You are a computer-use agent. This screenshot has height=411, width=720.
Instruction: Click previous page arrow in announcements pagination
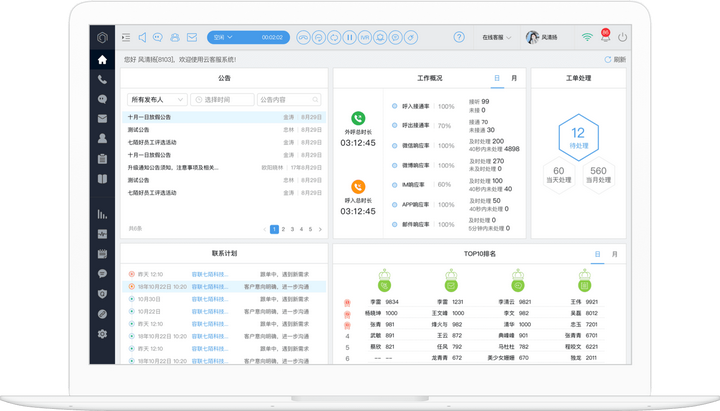click(x=265, y=229)
